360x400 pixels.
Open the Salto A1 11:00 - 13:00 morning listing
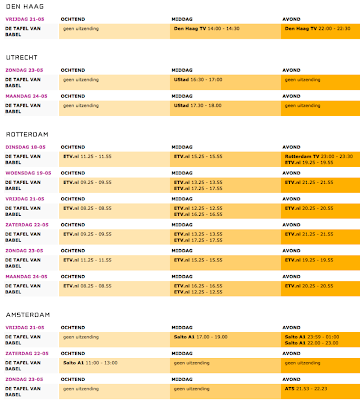click(x=90, y=363)
